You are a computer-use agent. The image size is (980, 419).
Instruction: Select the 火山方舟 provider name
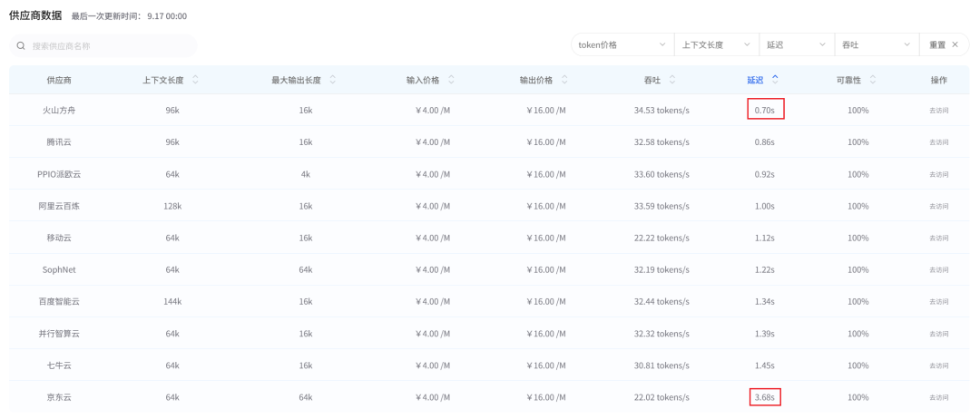[x=59, y=111]
